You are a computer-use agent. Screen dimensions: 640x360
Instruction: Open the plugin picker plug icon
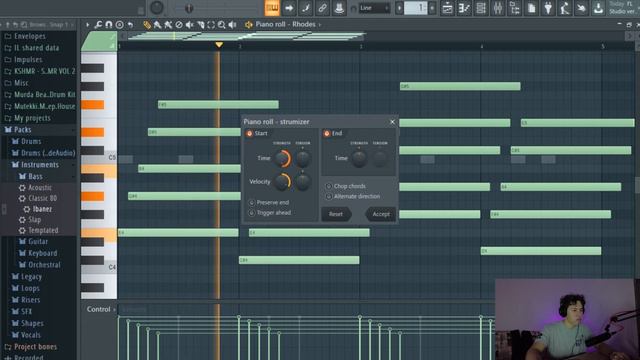pyautogui.click(x=548, y=8)
